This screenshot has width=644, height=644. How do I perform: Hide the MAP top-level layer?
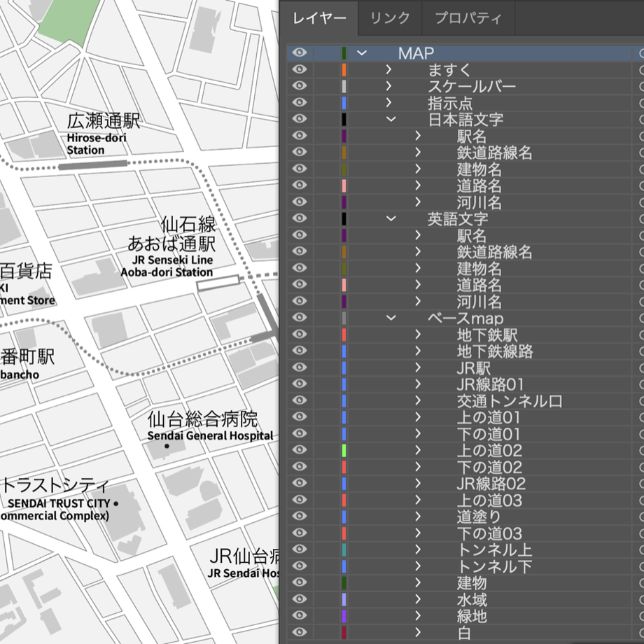(300, 52)
